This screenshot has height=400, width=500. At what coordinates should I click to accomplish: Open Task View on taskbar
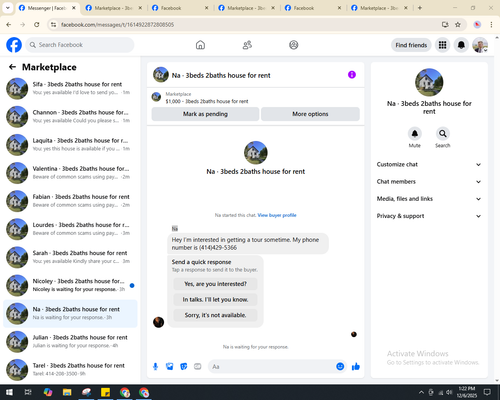(x=28, y=392)
